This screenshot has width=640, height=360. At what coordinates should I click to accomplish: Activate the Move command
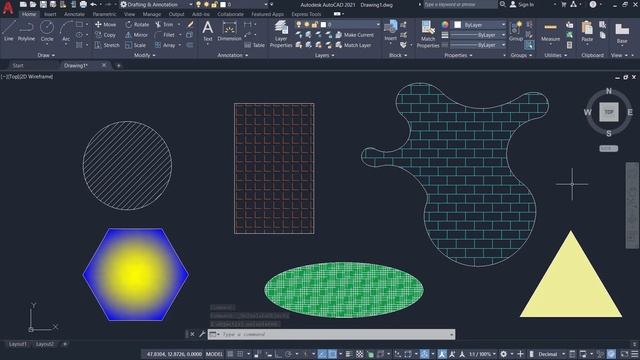(105, 24)
